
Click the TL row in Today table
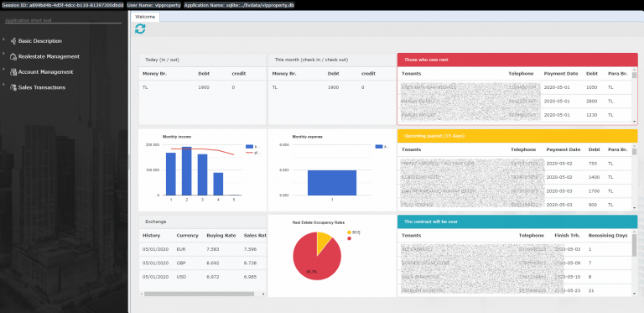coord(202,87)
